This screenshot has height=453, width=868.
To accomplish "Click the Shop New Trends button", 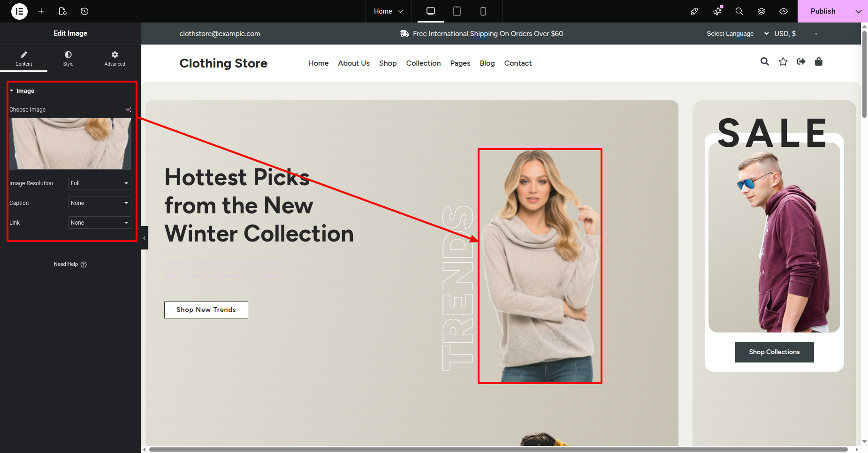I will (206, 310).
